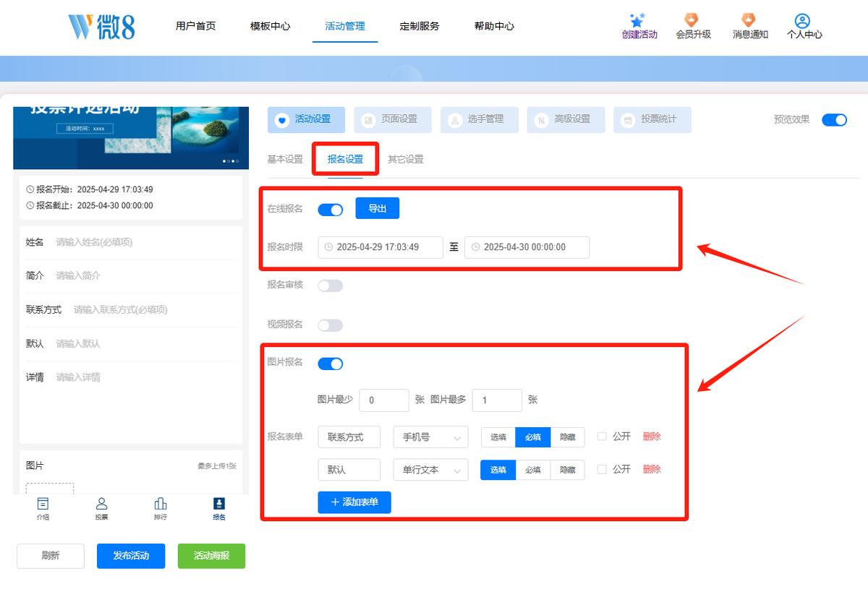Delete the 联系方式 form row
The height and width of the screenshot is (605, 868).
[x=652, y=437]
